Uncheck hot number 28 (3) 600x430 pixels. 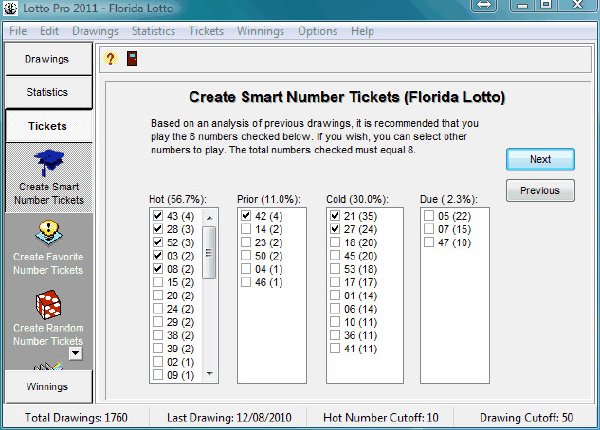pos(158,229)
